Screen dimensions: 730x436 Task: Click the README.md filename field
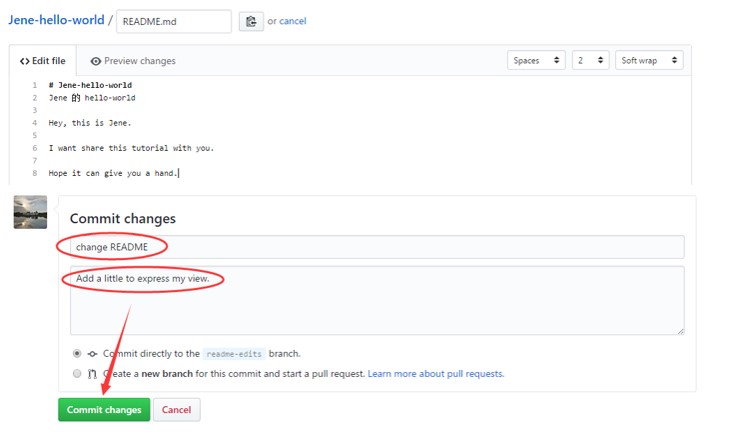pos(173,21)
